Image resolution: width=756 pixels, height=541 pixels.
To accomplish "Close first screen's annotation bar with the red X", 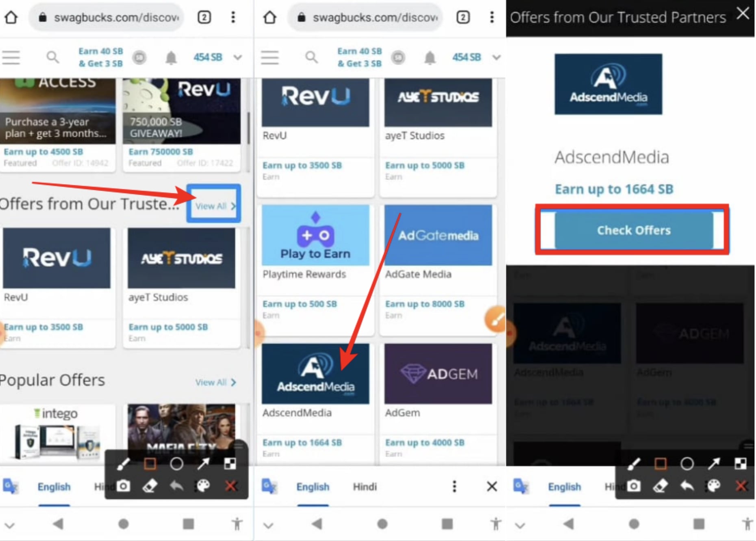I will point(230,486).
